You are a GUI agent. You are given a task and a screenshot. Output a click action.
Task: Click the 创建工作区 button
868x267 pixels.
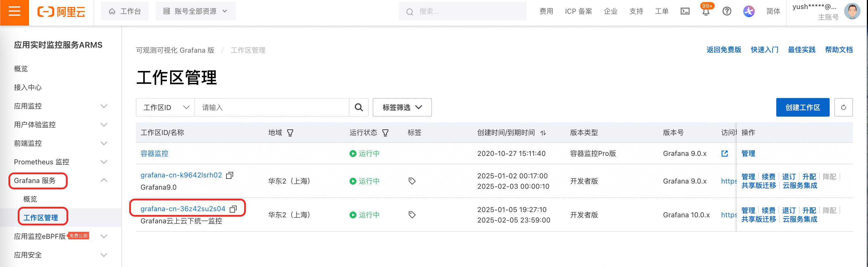coord(803,107)
